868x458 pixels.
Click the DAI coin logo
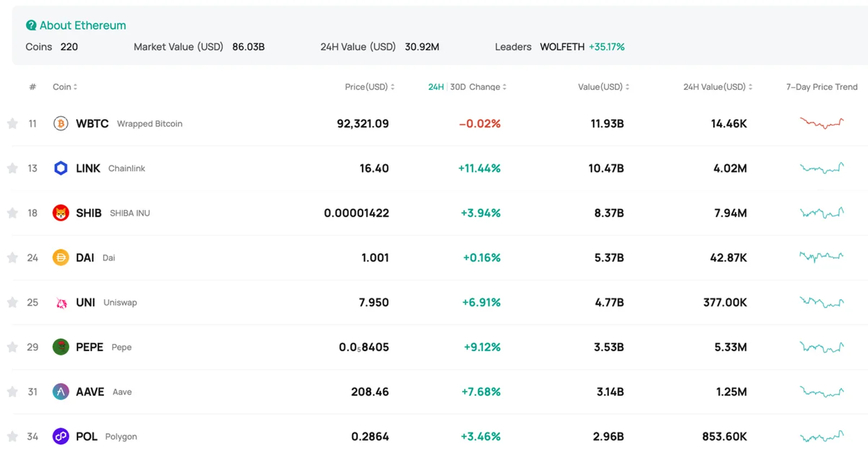coord(61,257)
